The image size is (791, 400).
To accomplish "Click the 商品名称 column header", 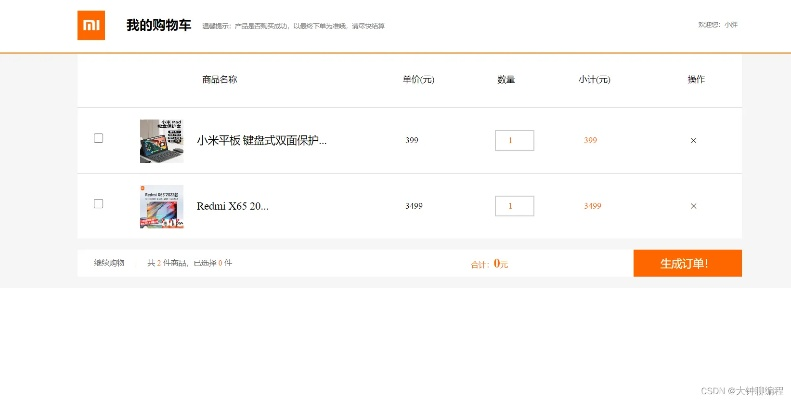I will click(x=219, y=80).
